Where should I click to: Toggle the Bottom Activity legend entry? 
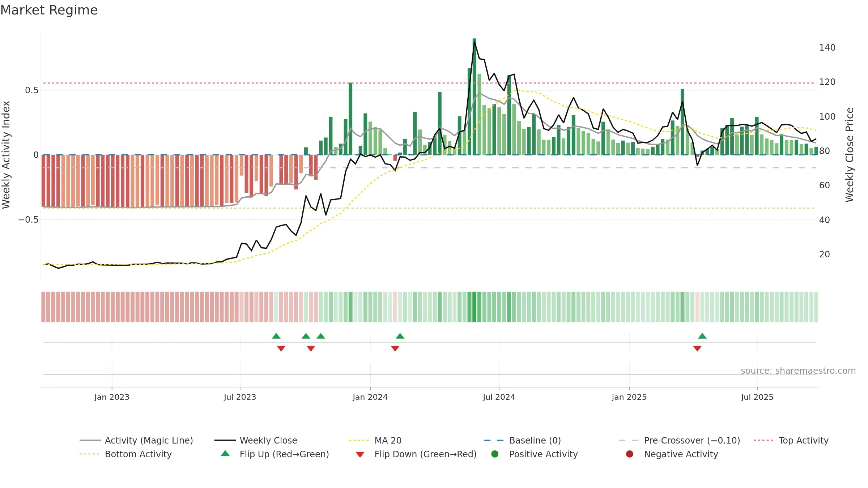(x=125, y=454)
